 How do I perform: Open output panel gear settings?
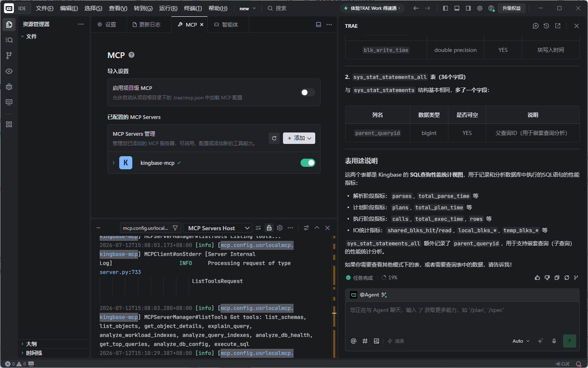(x=280, y=228)
